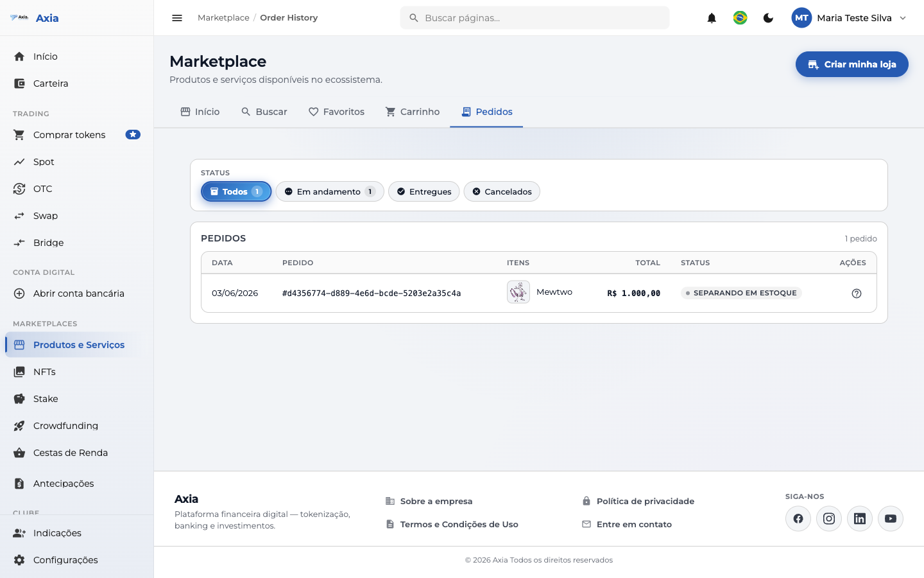Viewport: 924px width, 578px height.
Task: Open Swap page
Action: pyautogui.click(x=77, y=216)
